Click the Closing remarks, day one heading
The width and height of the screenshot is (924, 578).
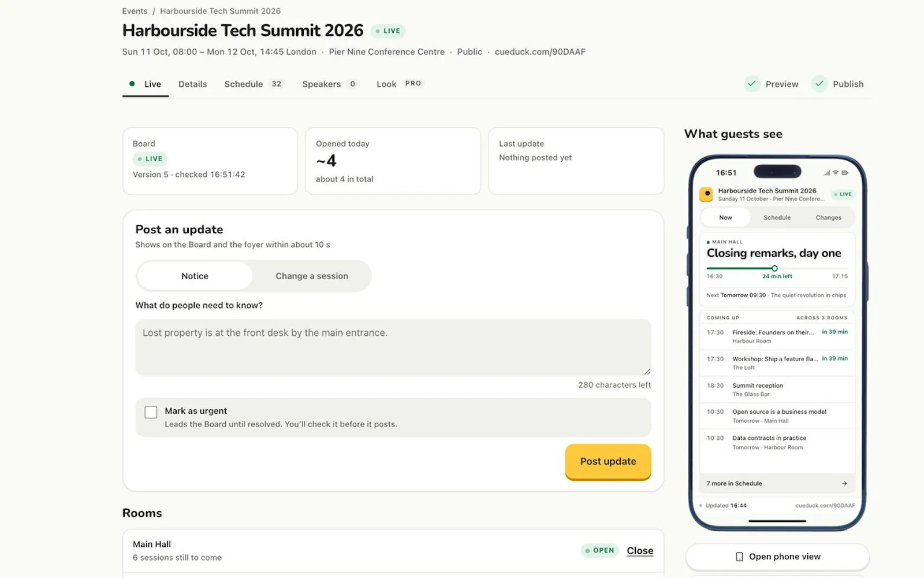(774, 253)
